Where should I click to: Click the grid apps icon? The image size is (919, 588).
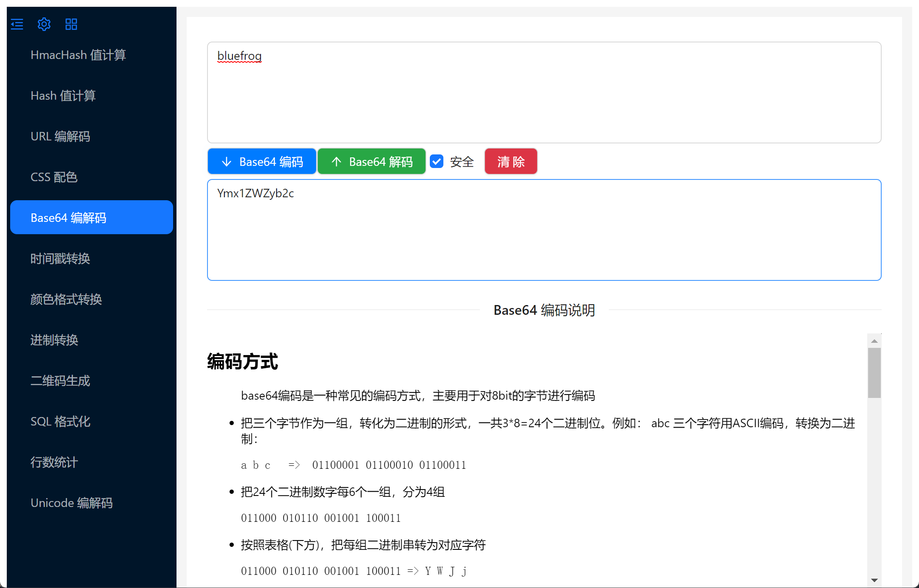tap(71, 24)
